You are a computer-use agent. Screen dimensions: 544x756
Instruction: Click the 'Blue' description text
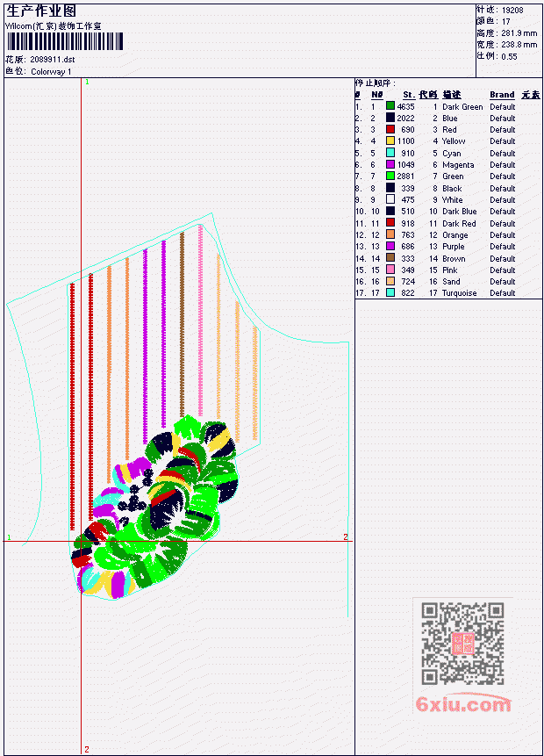[450, 119]
